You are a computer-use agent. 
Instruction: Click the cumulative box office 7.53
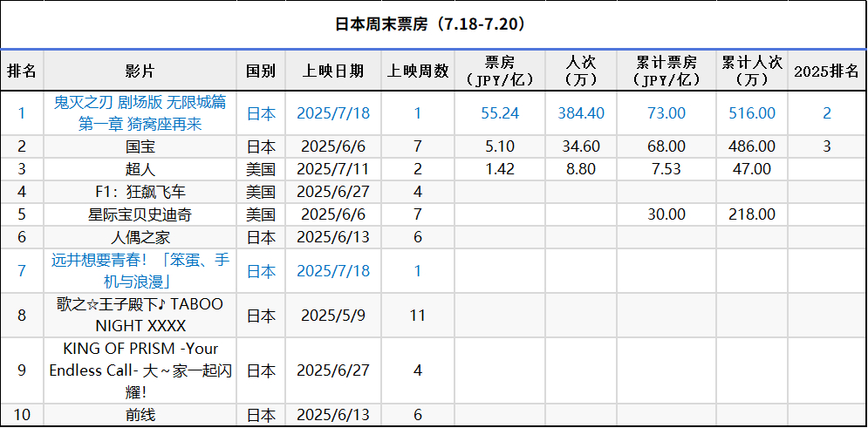click(x=666, y=169)
